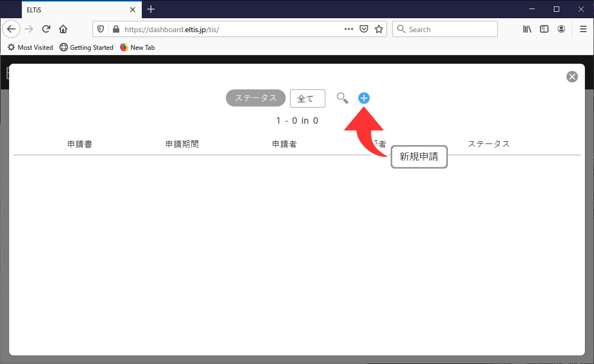The image size is (594, 364).
Task: Open the 全て status filter dropdown
Action: tap(307, 98)
